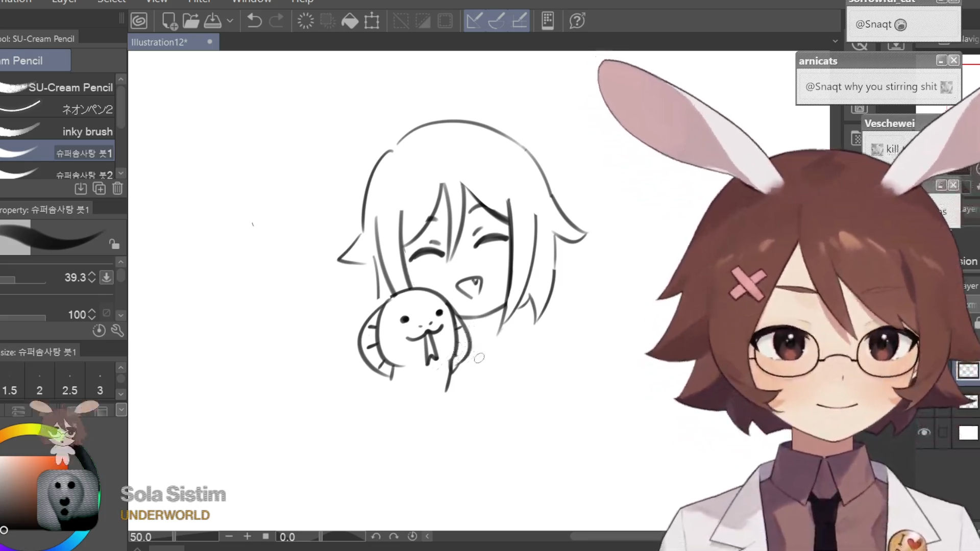
Task: Pick brush size preset 2
Action: (x=39, y=384)
